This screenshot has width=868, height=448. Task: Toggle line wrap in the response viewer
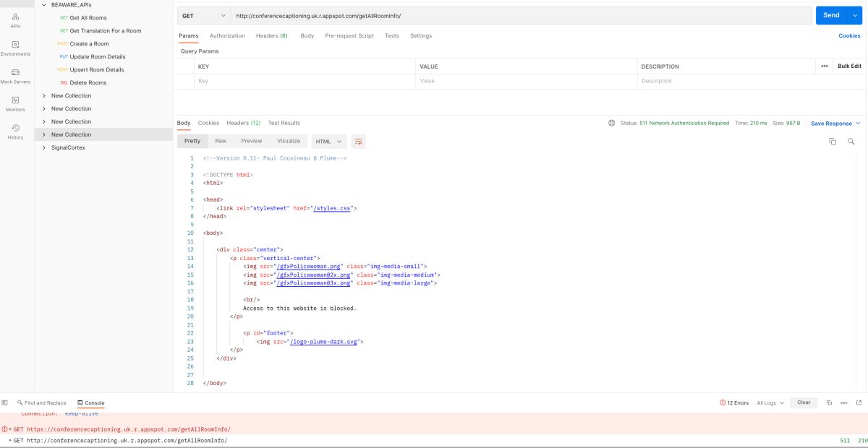(358, 141)
